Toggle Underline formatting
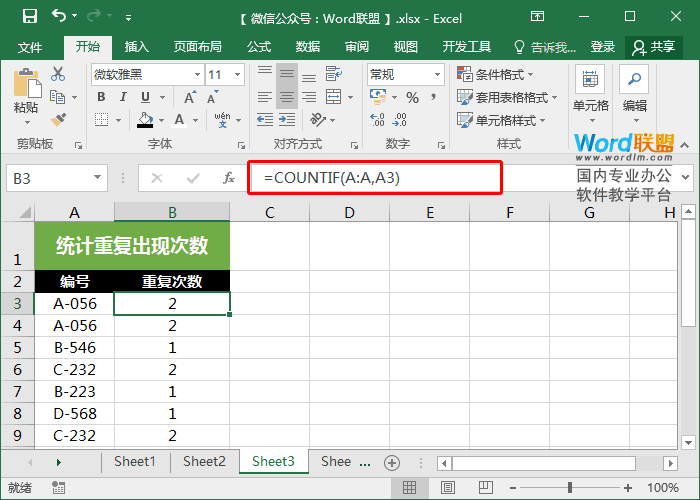This screenshot has height=500, width=700. (x=146, y=97)
